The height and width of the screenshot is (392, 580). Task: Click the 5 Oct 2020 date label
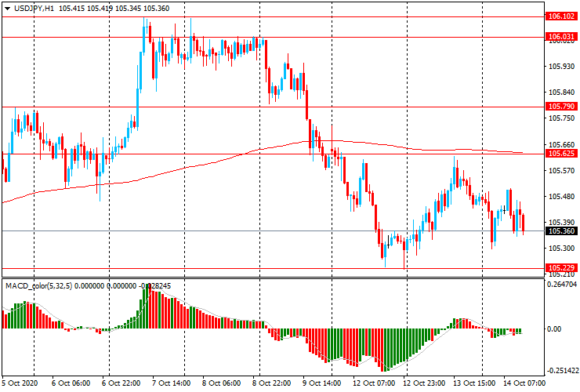click(20, 383)
